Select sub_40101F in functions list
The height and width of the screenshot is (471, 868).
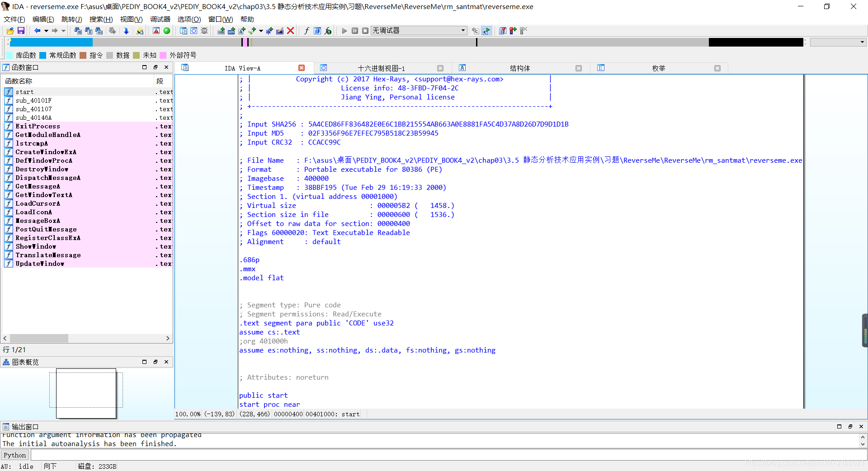point(88,100)
